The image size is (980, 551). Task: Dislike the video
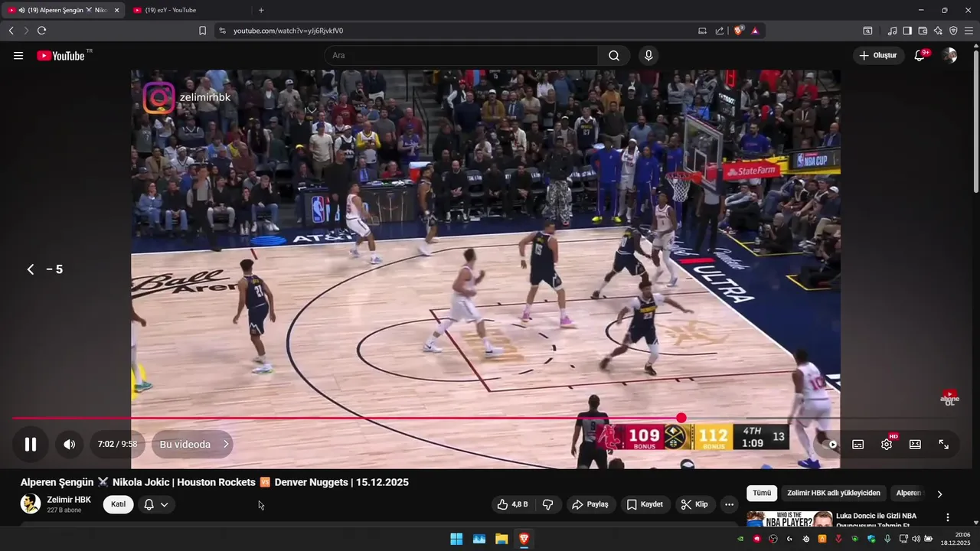(x=548, y=504)
